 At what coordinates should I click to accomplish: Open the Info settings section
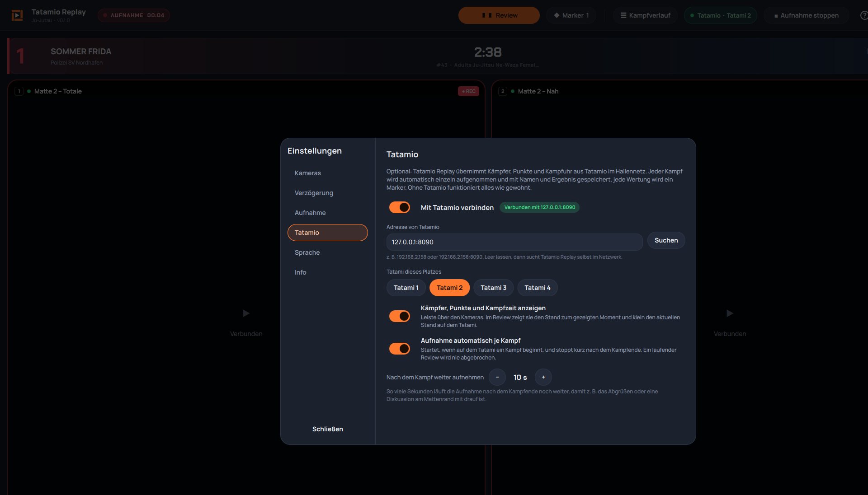pyautogui.click(x=328, y=272)
